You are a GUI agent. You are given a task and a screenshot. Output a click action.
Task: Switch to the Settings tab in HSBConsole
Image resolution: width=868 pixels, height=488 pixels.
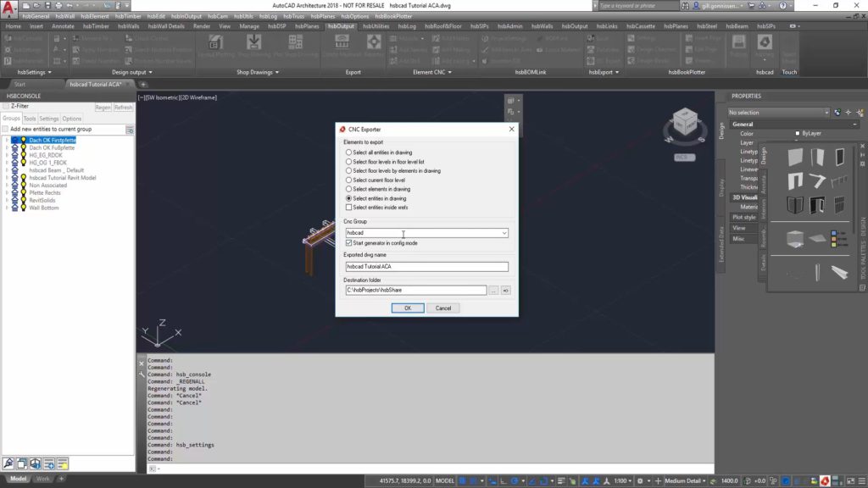(x=48, y=119)
